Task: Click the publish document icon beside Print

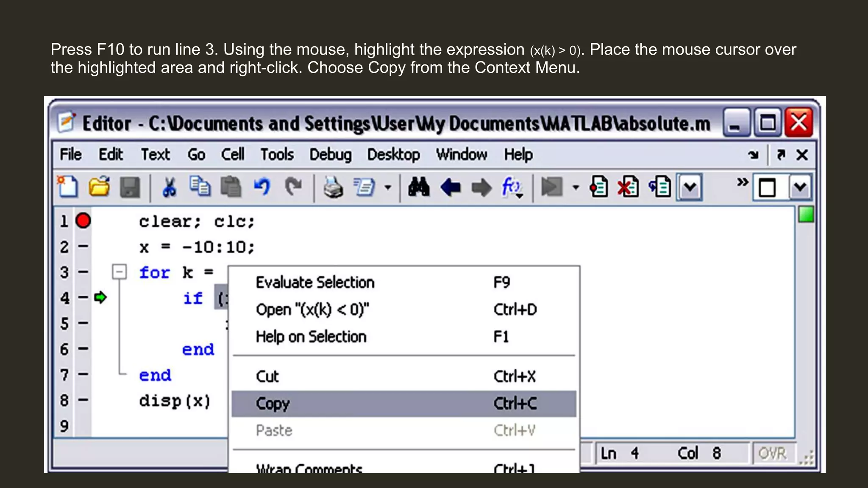Action: (364, 187)
